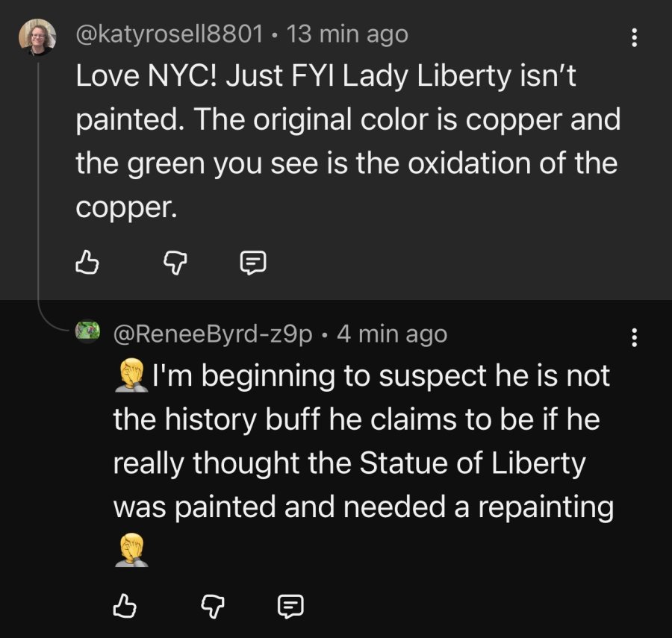Expand three-dot menu on @ReneeByrd-z9p reply

pos(634,337)
